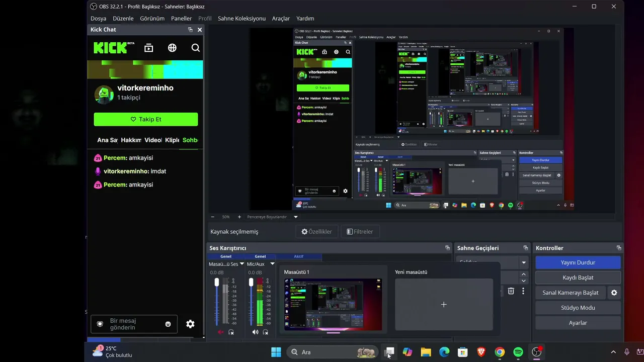Viewport: 644px width, 362px height.
Task: Open the Kick globe language icon
Action: [172, 48]
